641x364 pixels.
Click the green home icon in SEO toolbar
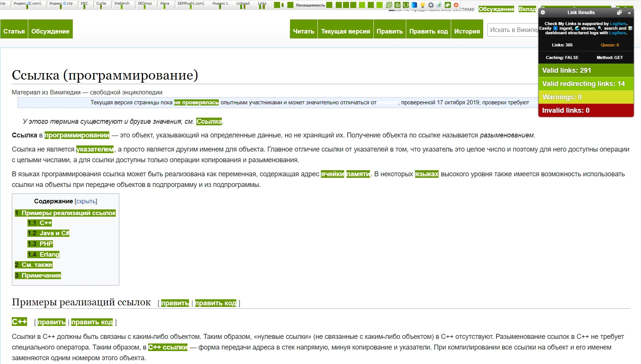coord(397,5)
